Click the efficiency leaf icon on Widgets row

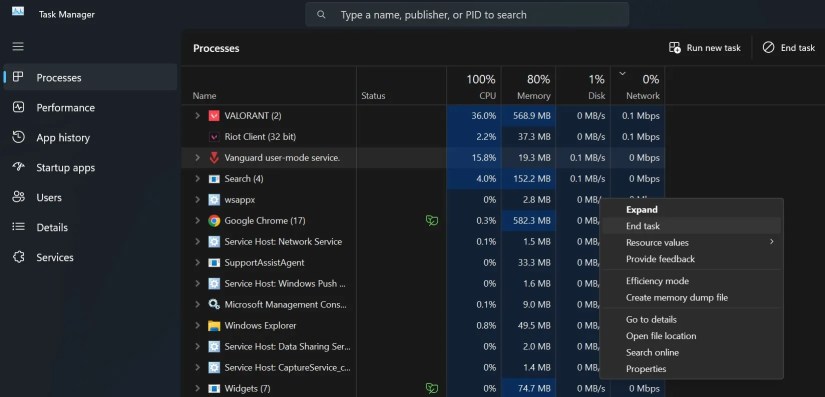(x=431, y=389)
